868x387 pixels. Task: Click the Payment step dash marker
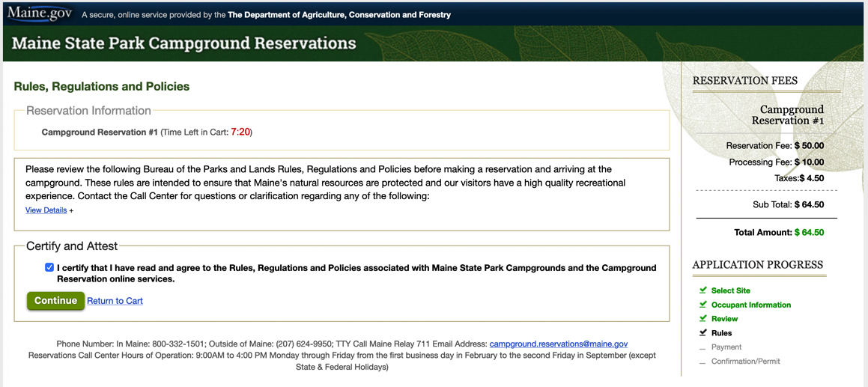tap(703, 348)
